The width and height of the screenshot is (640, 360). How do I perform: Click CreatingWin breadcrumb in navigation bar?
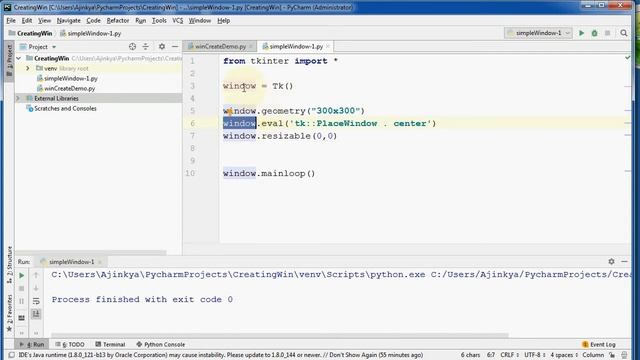click(31, 33)
